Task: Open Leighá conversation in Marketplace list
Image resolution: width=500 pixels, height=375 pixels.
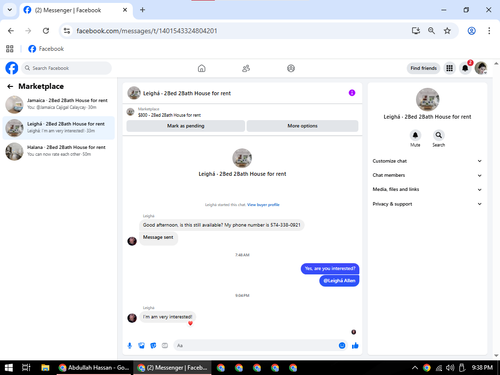Action: [59, 128]
